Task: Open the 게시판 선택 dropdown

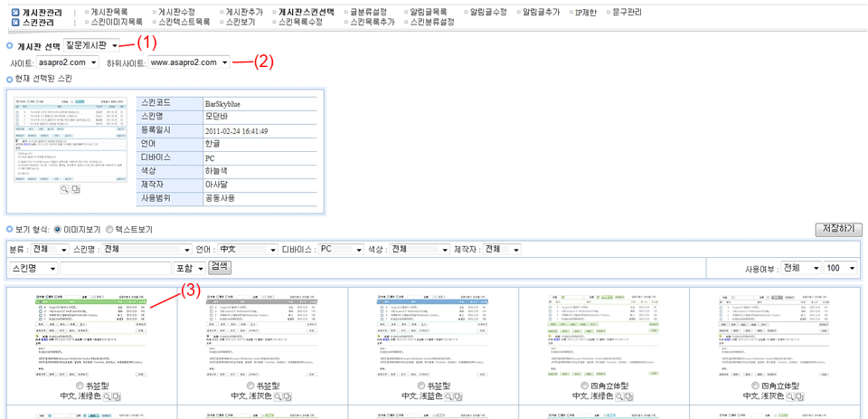Action: coord(92,45)
